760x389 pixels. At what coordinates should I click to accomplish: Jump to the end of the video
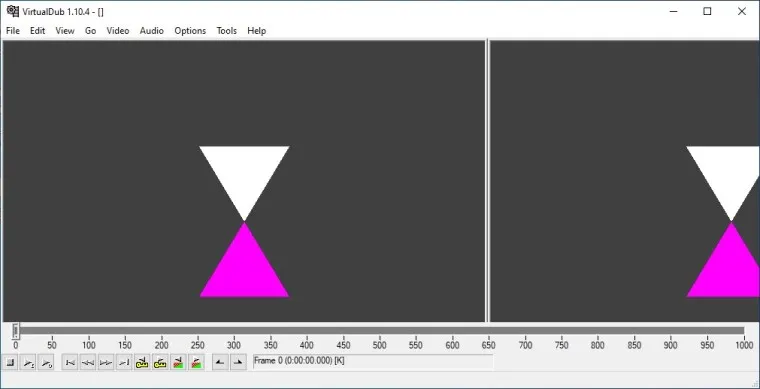124,362
